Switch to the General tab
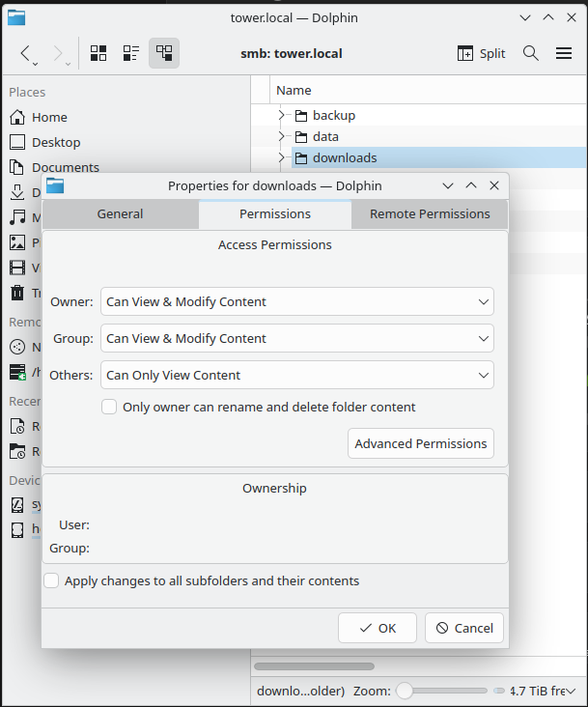The image size is (588, 707). click(x=121, y=213)
